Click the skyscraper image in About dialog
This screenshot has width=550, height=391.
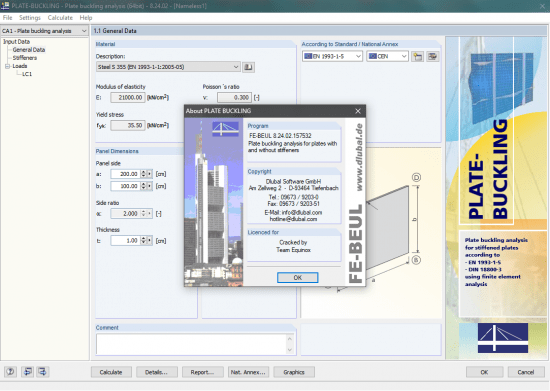coord(214,202)
